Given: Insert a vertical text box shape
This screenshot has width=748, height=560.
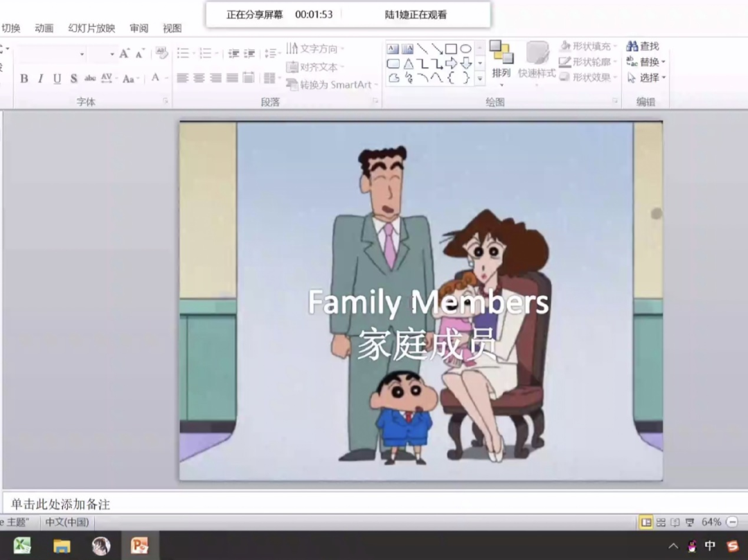Looking at the screenshot, I should [407, 48].
